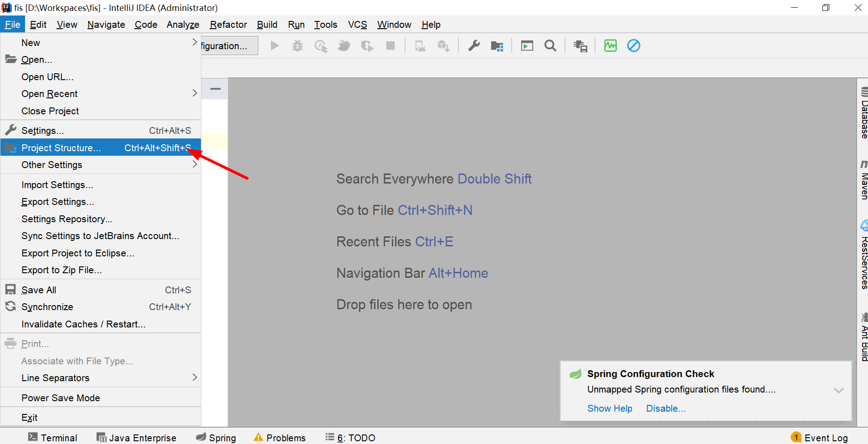The width and height of the screenshot is (868, 444).
Task: Expand the New submenu
Action: coord(101,43)
